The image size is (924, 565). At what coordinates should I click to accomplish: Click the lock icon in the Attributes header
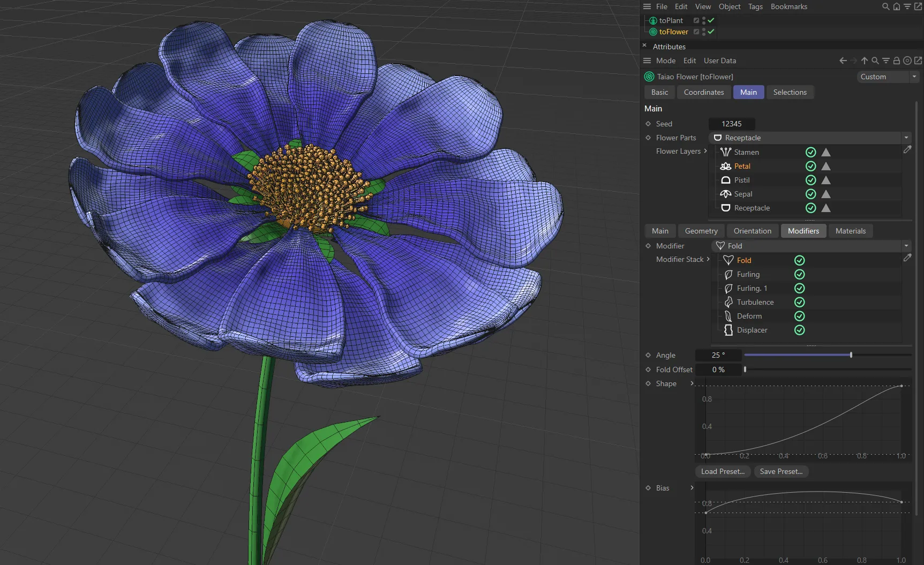896,61
